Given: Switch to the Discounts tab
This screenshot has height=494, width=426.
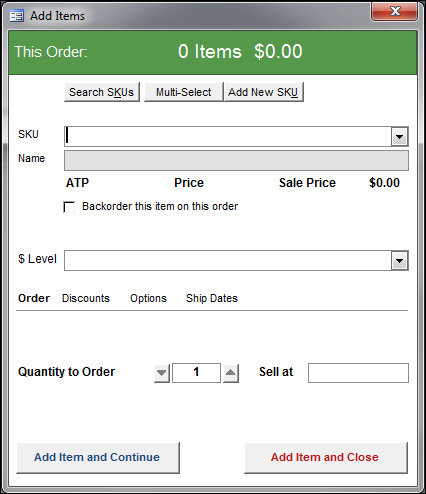Looking at the screenshot, I should tap(86, 298).
